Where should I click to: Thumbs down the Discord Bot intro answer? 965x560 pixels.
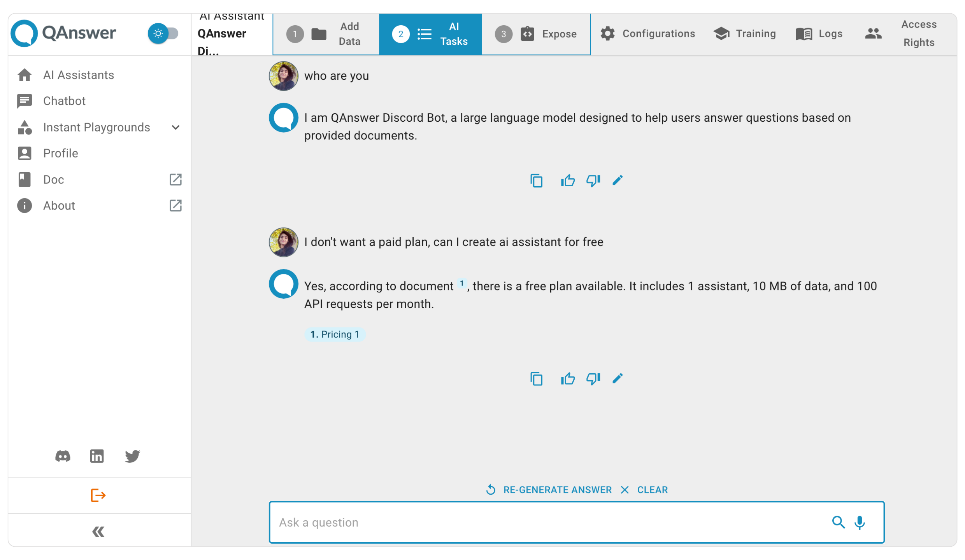(x=593, y=180)
